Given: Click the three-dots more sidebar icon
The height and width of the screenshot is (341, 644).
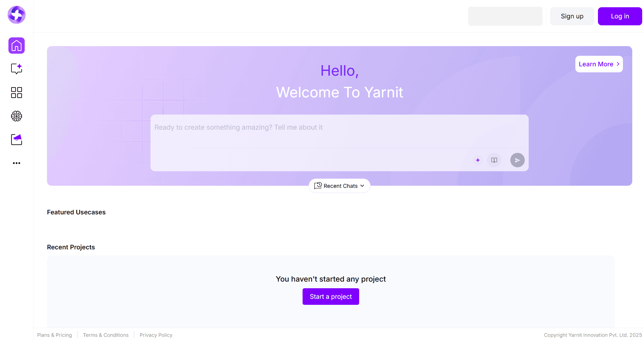Looking at the screenshot, I should coord(17,163).
